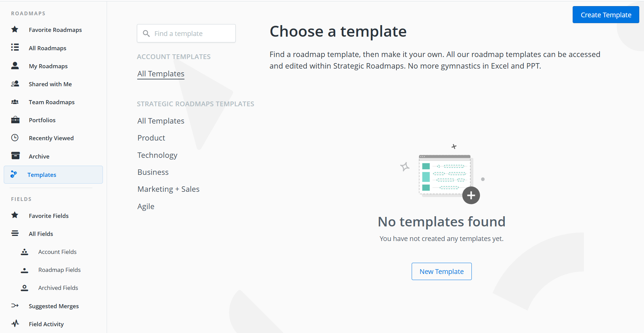Image resolution: width=644 pixels, height=333 pixels.
Task: Click the Create Template button
Action: click(x=606, y=15)
